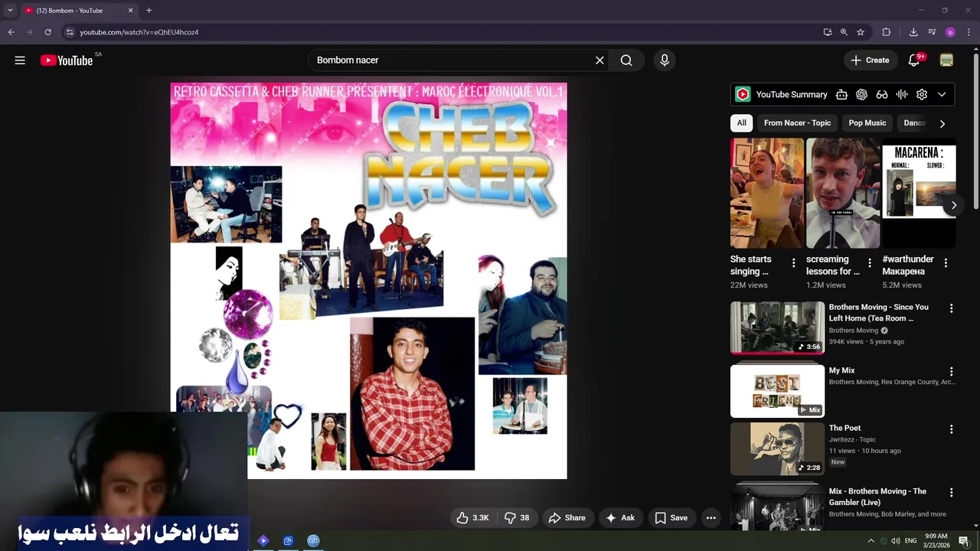Viewport: 980px width, 551px height.
Task: Open the Chrome profile avatar
Action: pos(950,32)
